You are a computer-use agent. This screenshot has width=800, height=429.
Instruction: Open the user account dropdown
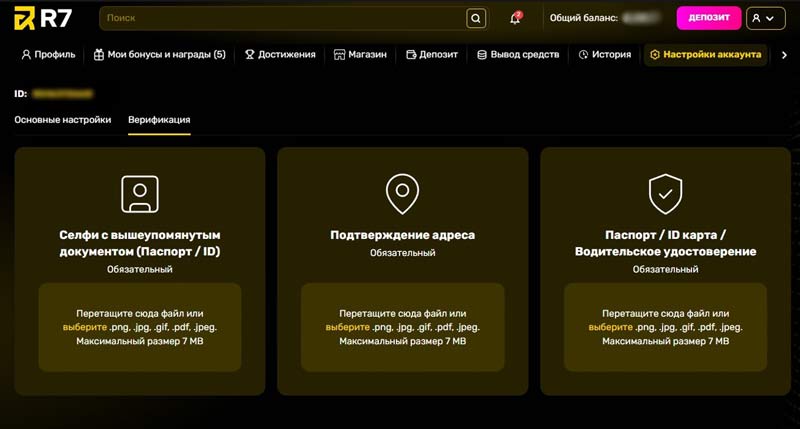click(767, 18)
